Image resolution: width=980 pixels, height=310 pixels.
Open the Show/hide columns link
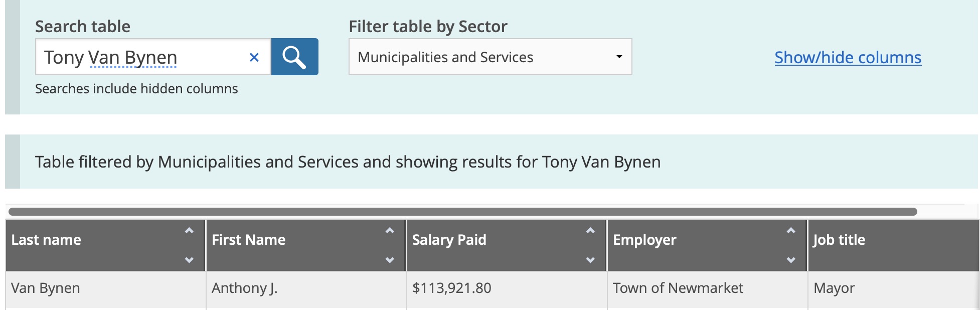[x=848, y=57]
